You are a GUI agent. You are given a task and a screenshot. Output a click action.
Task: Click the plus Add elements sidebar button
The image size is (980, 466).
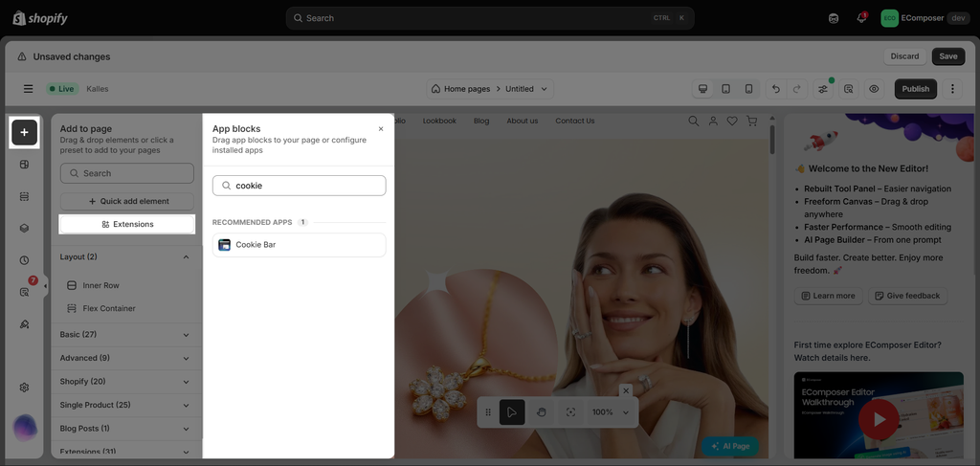[x=24, y=132]
